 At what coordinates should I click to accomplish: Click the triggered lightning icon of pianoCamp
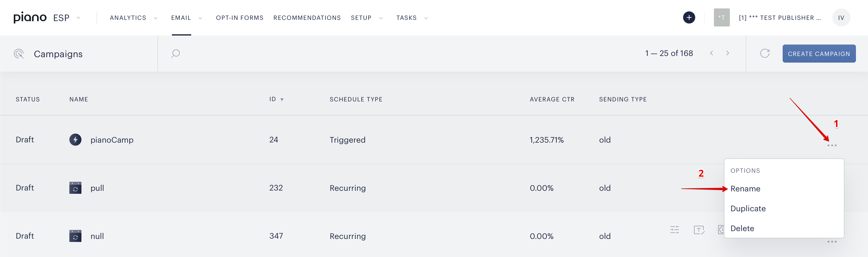click(x=75, y=140)
